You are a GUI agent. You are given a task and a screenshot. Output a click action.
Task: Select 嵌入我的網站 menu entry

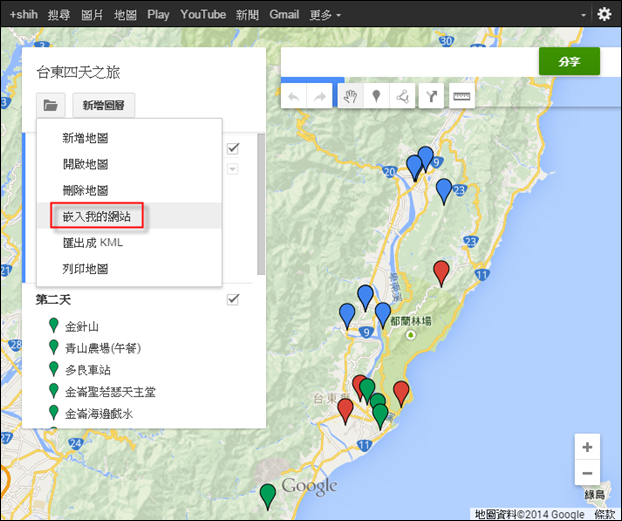tap(129, 216)
